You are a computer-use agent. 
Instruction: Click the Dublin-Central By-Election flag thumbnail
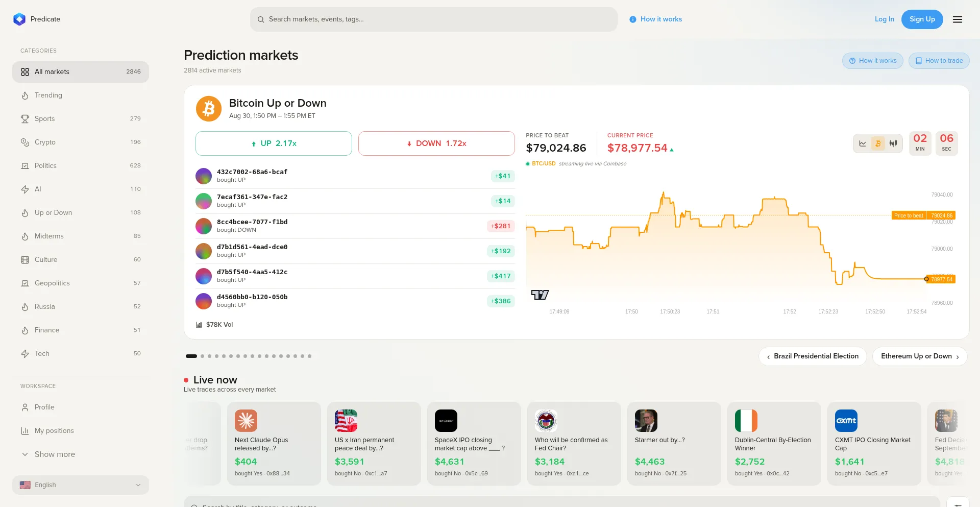pos(746,421)
